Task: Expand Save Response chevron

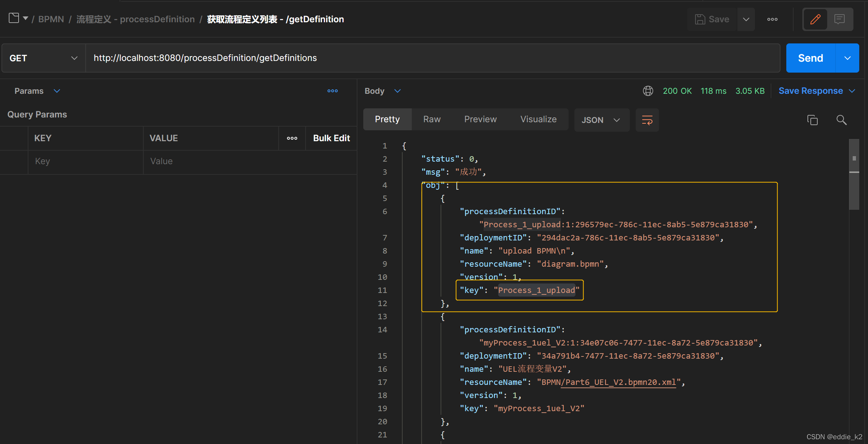Action: [x=852, y=91]
